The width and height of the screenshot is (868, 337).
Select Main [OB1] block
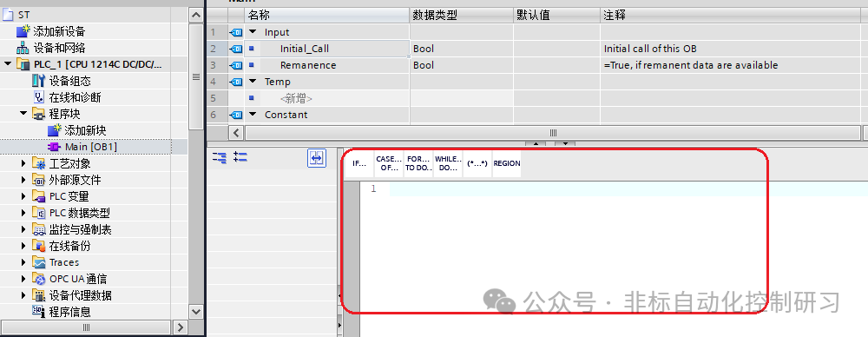[x=91, y=147]
